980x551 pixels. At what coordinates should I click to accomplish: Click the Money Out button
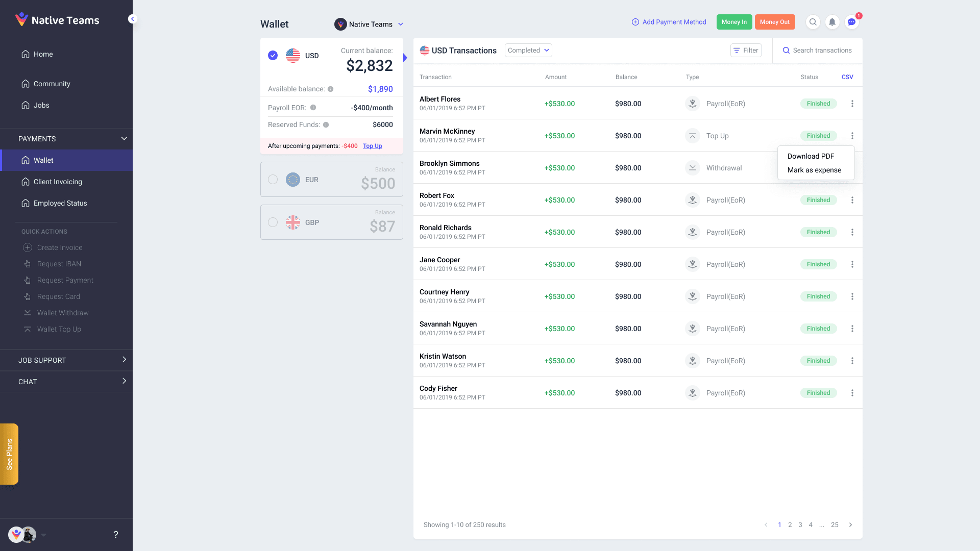pos(775,22)
